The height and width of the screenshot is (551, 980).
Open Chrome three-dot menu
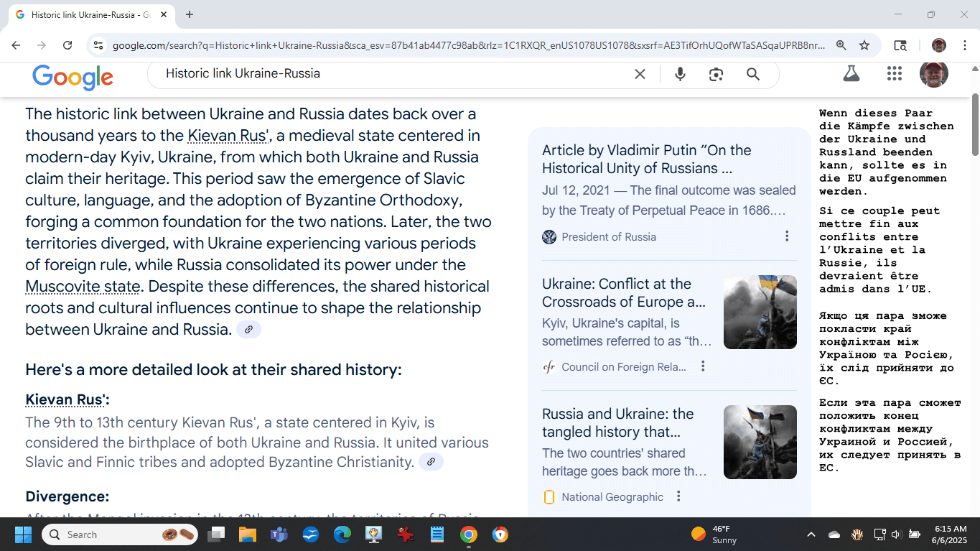pyautogui.click(x=964, y=45)
